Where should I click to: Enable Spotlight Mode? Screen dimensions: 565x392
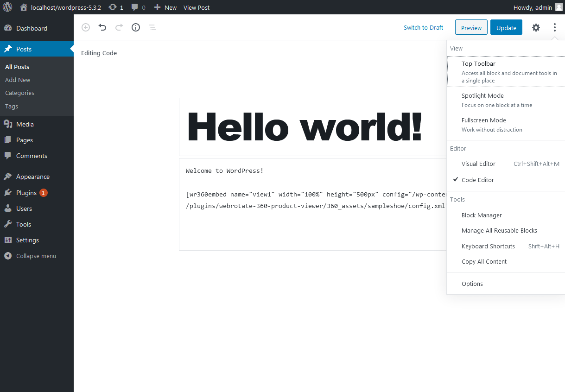tap(482, 95)
